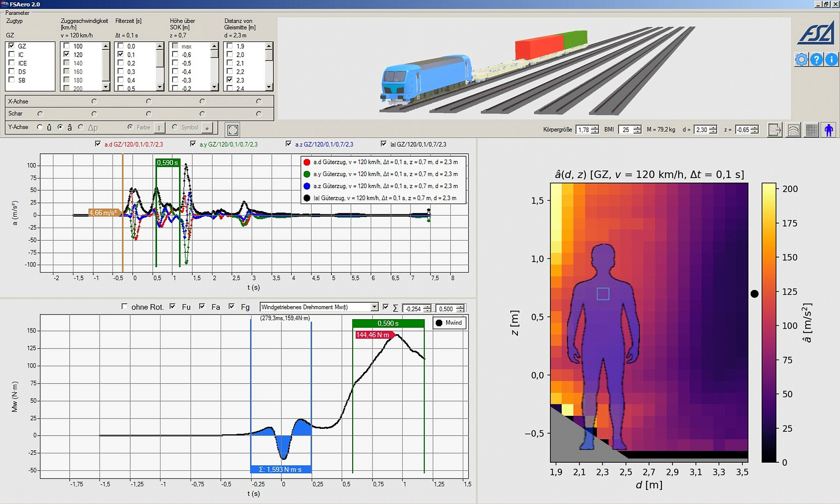Click the Symbol marker button

pos(207,128)
